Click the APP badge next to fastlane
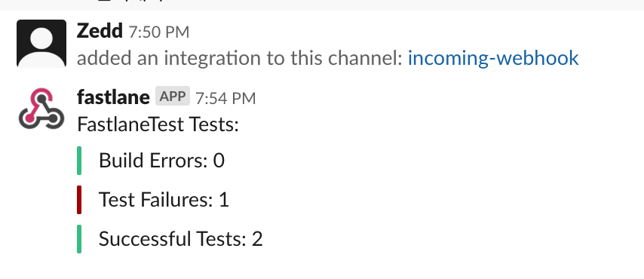Image resolution: width=644 pixels, height=279 pixels. coord(173,97)
